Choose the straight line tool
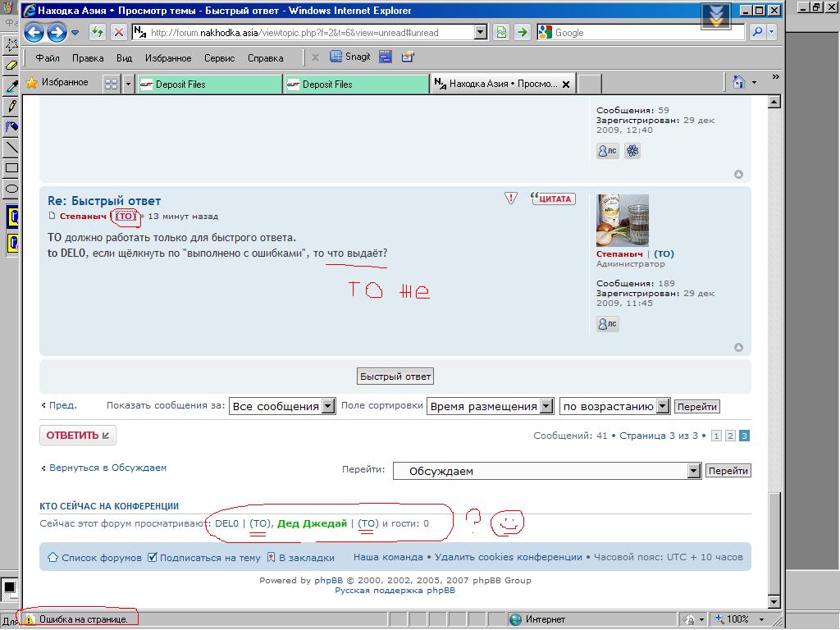This screenshot has width=840, height=630. point(11,148)
